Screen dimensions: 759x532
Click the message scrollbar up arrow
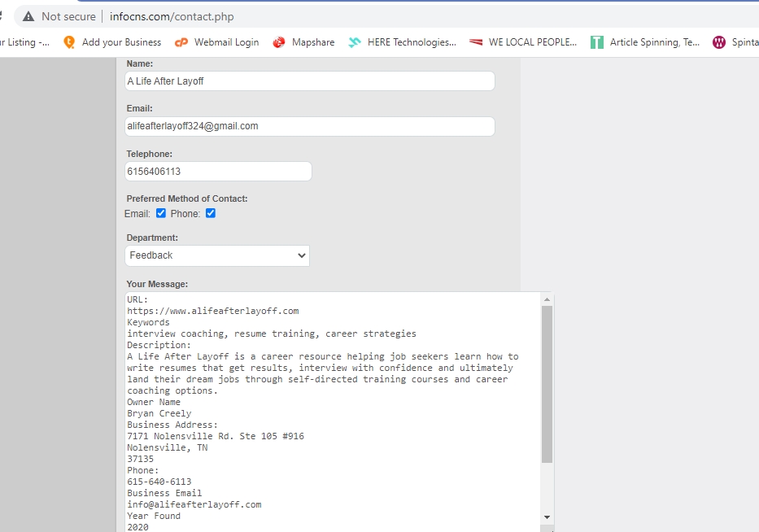547,299
